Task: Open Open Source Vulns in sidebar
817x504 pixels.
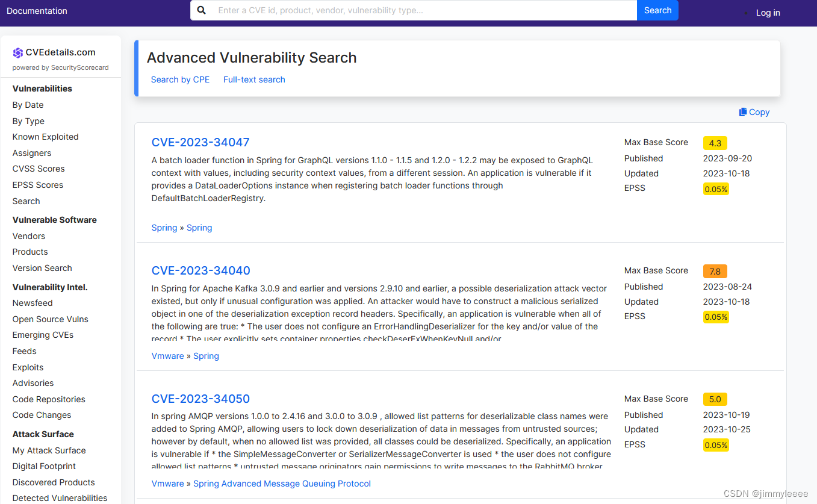Action: (x=51, y=319)
